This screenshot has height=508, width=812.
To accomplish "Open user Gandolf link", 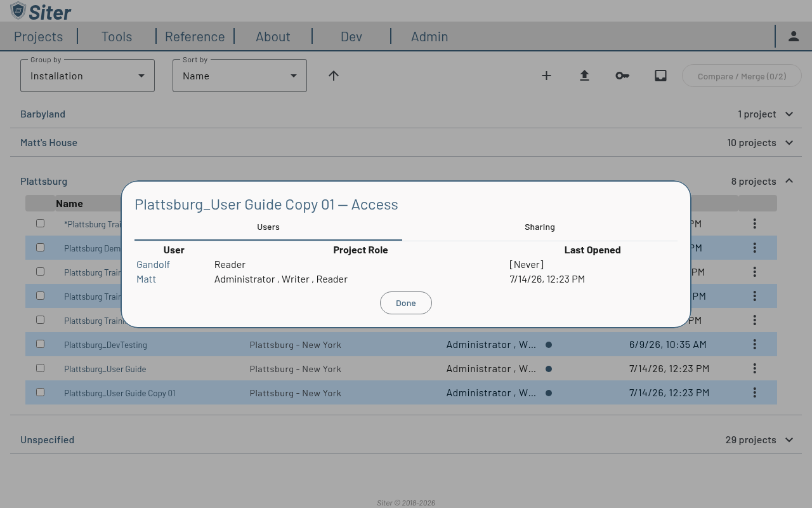I will 153,264.
